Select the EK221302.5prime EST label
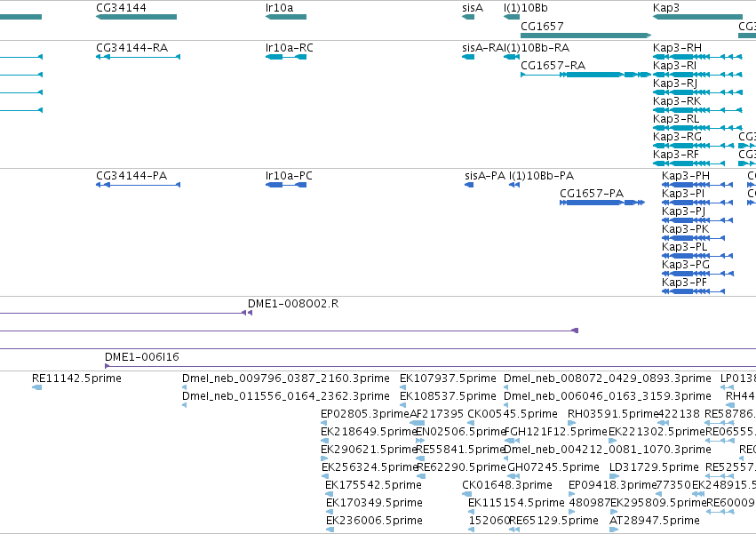Viewport: 756px width, 534px height. tap(657, 432)
